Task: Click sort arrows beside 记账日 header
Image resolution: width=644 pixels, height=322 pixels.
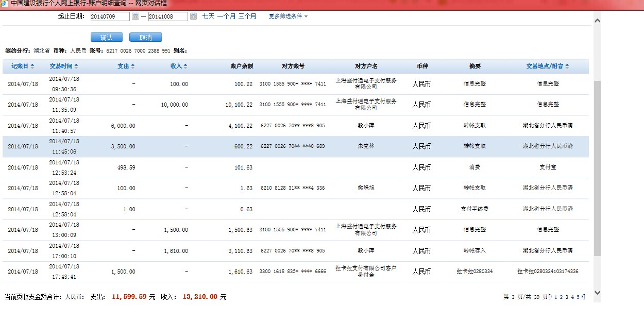Action: pos(32,66)
